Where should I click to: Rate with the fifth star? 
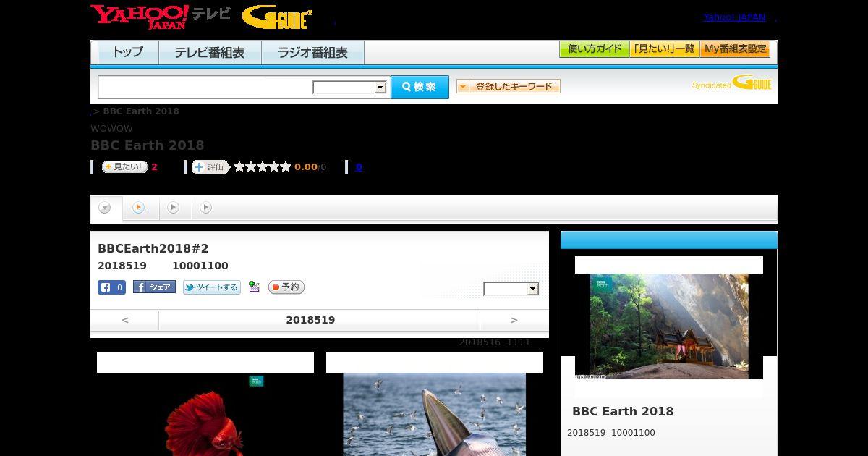point(286,166)
